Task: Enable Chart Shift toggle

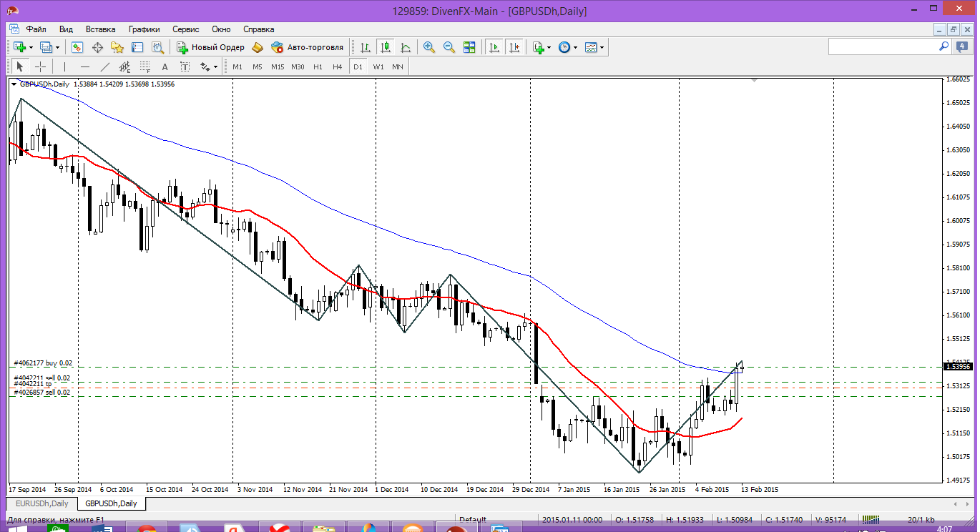Action: pos(514,47)
